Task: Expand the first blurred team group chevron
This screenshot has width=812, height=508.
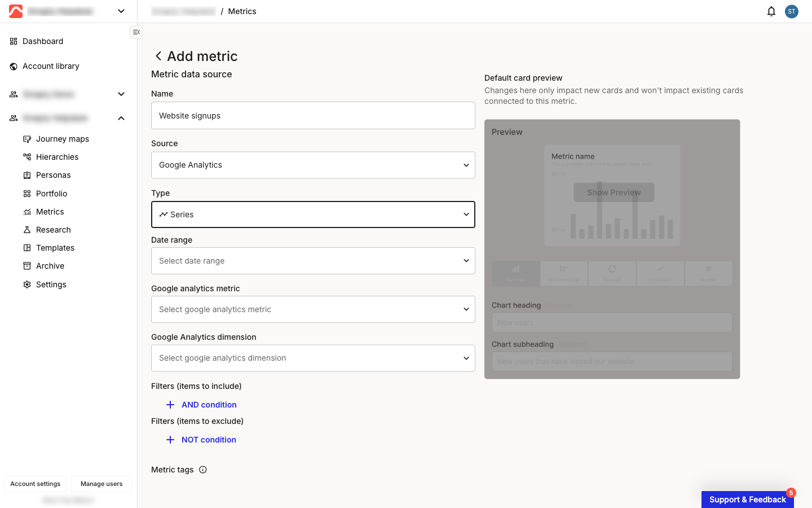Action: (x=121, y=94)
